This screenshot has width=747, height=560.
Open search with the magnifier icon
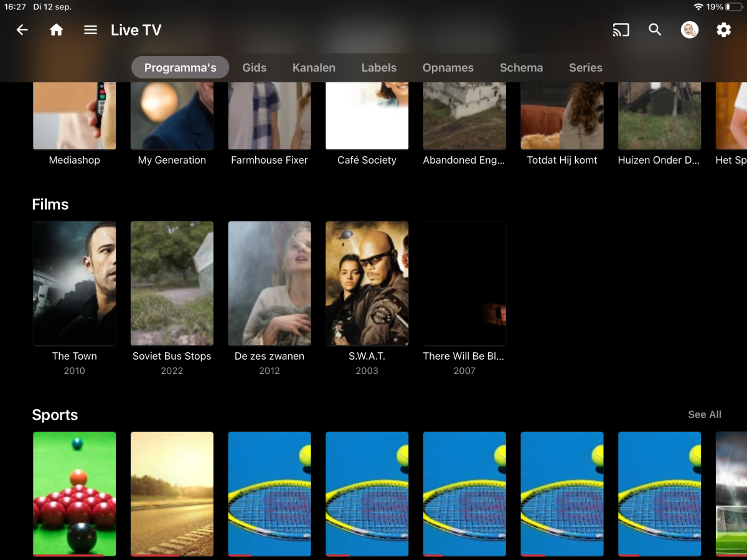(x=655, y=30)
